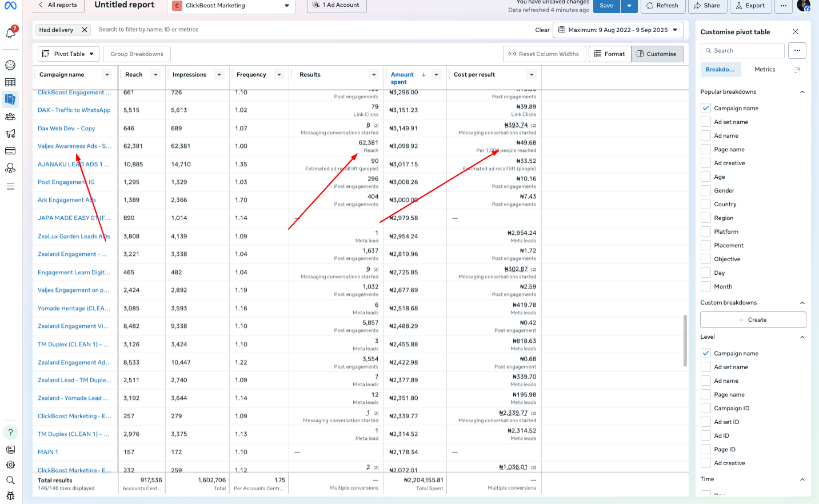Open the billing card icon in sidebar

tap(10, 151)
